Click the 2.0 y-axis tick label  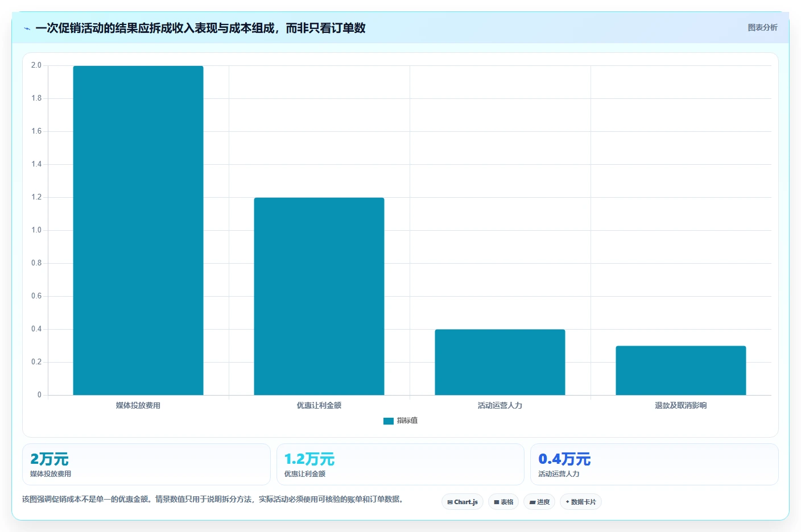coord(36,65)
